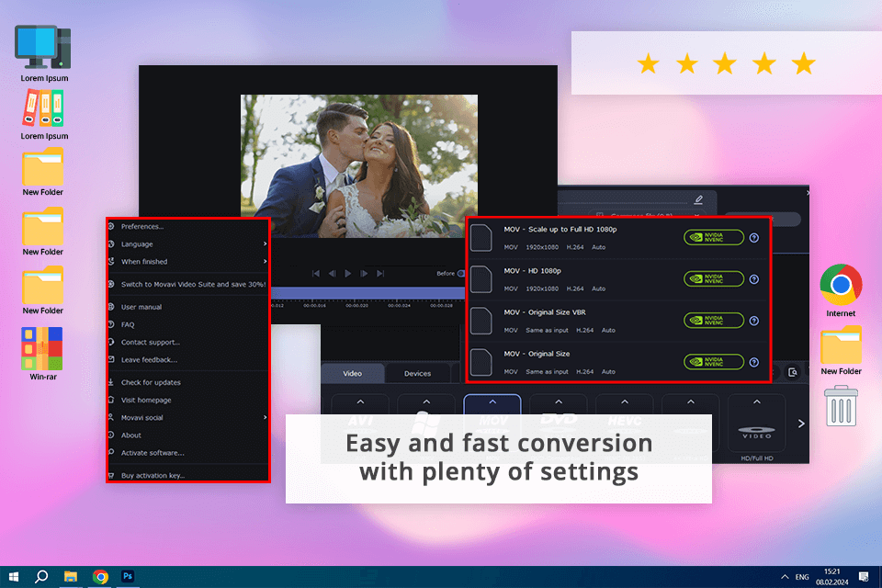Open the taskbar notification center icon
The image size is (882, 588).
(864, 577)
